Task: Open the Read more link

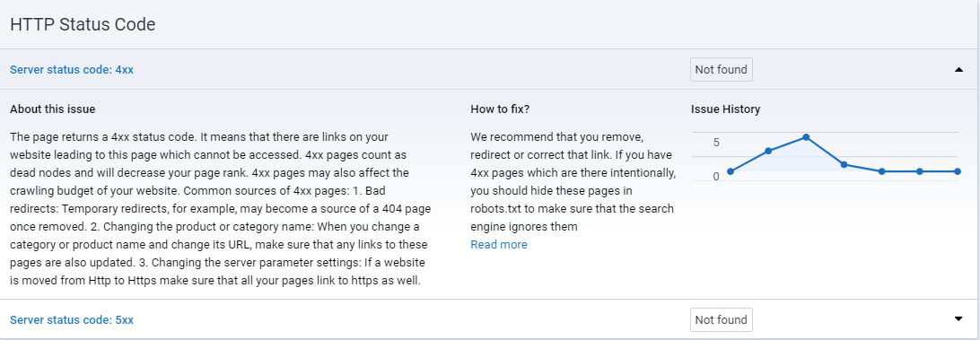Action: [x=499, y=244]
